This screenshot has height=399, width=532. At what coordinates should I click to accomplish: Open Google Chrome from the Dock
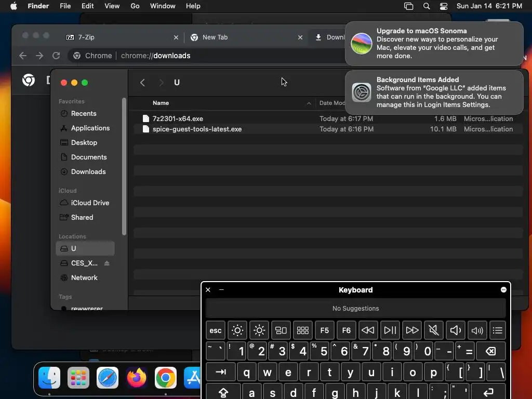point(166,378)
